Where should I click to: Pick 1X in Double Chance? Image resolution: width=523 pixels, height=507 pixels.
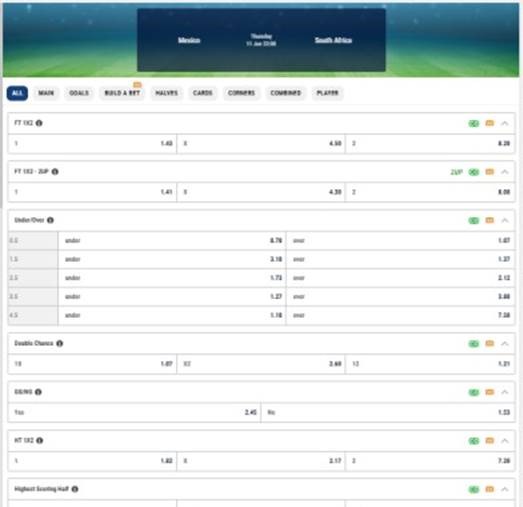tap(92, 364)
